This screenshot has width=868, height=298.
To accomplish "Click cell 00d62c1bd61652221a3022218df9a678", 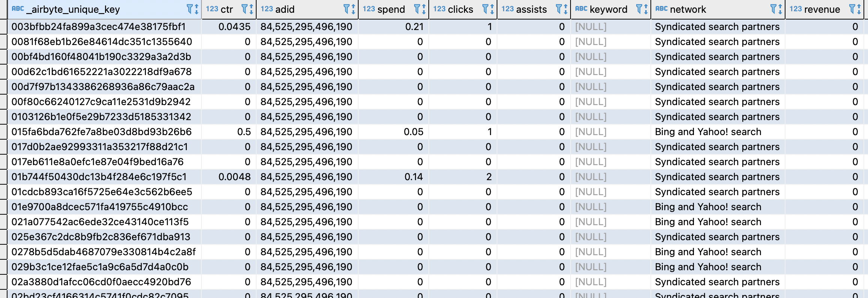I will (104, 72).
